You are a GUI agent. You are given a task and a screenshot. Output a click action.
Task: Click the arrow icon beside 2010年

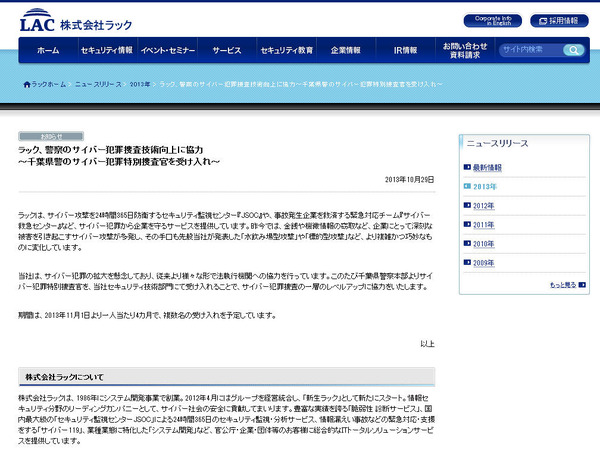pyautogui.click(x=467, y=243)
